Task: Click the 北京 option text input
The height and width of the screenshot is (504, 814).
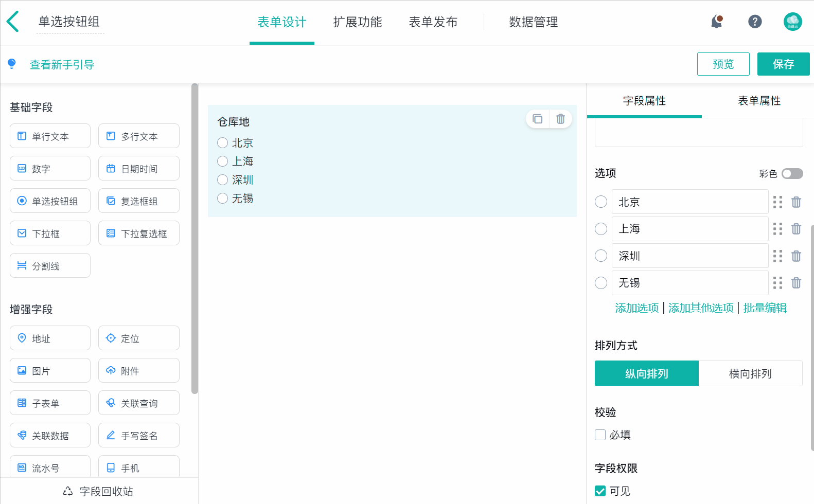Action: [x=690, y=202]
